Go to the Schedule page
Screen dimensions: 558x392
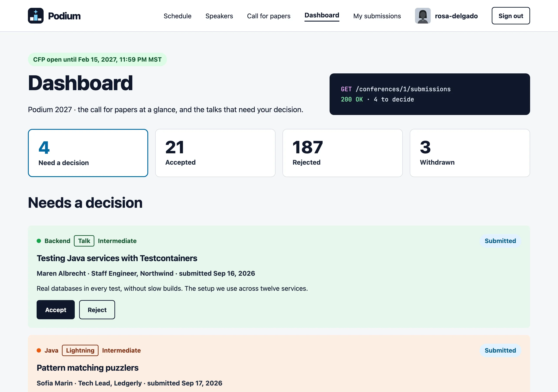pos(177,16)
